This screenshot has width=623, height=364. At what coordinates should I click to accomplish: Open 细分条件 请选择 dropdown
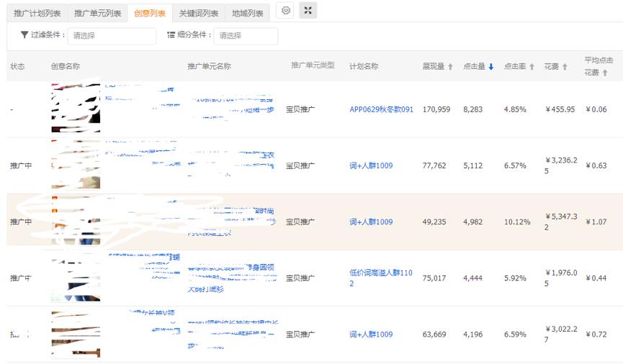click(x=246, y=36)
